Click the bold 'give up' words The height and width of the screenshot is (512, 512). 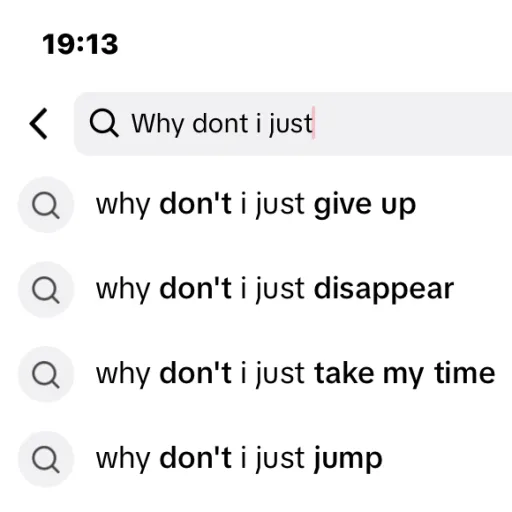coord(365,205)
